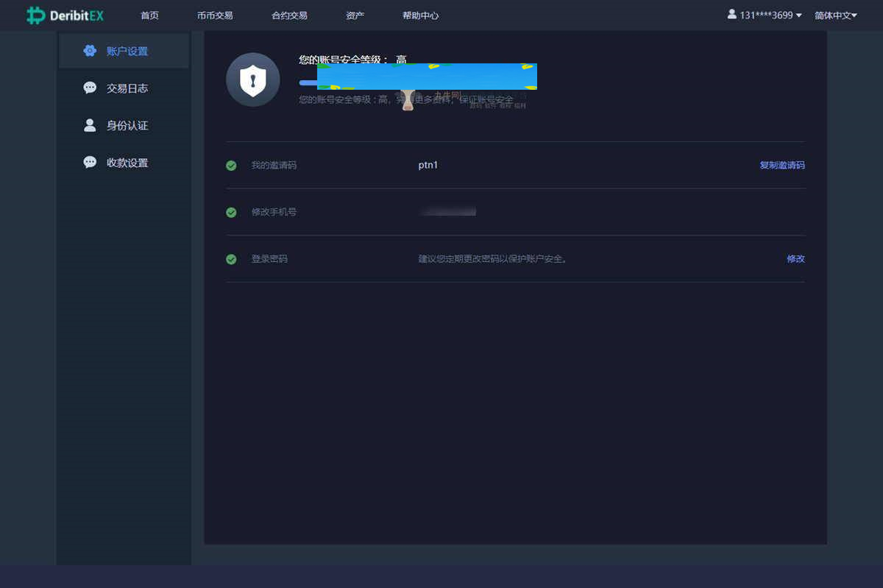Click the user profile icon in top bar
This screenshot has height=588, width=883.
(x=731, y=14)
